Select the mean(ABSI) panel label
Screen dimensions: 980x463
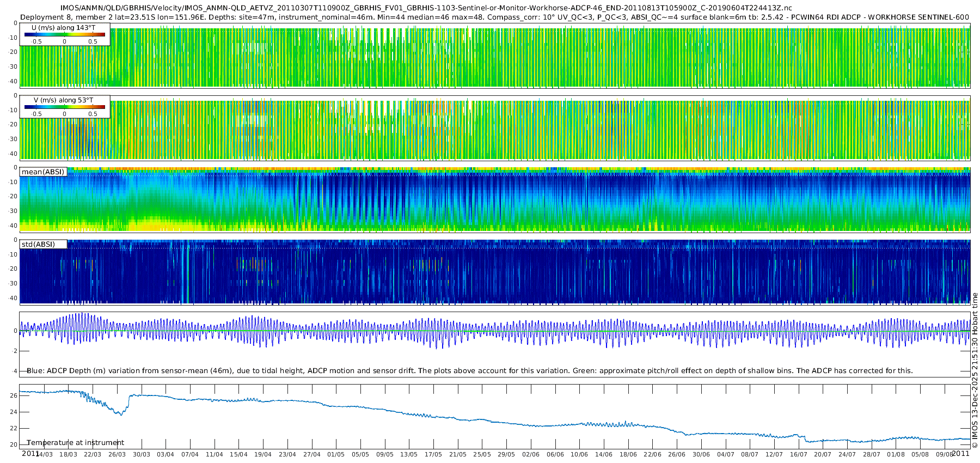click(x=43, y=172)
